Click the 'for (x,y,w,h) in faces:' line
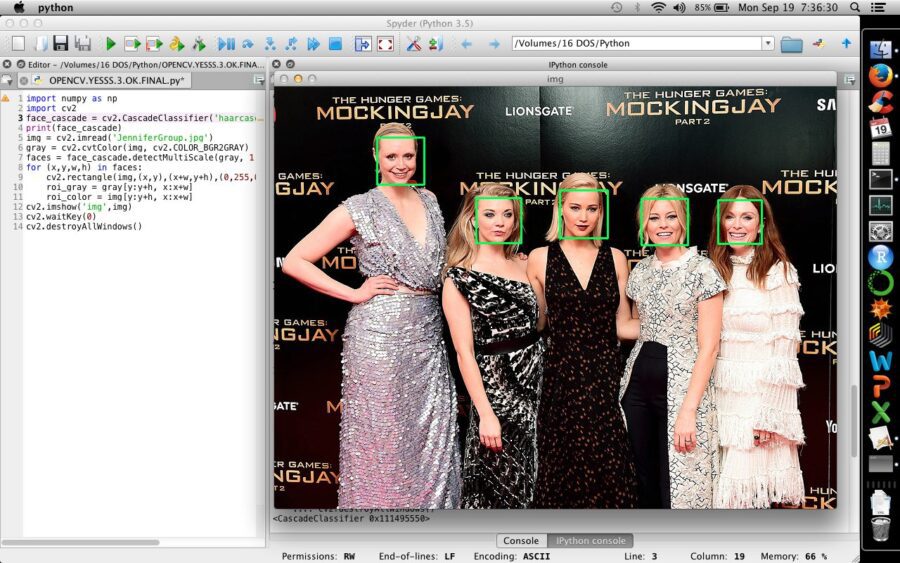 point(84,167)
